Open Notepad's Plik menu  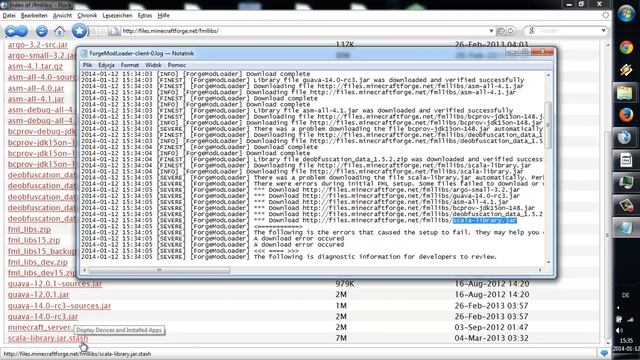(x=87, y=65)
